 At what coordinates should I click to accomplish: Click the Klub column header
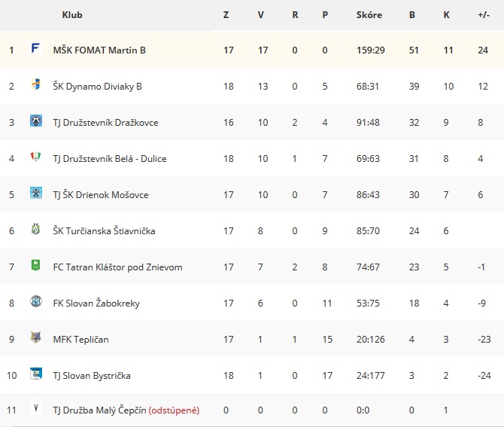coord(72,15)
